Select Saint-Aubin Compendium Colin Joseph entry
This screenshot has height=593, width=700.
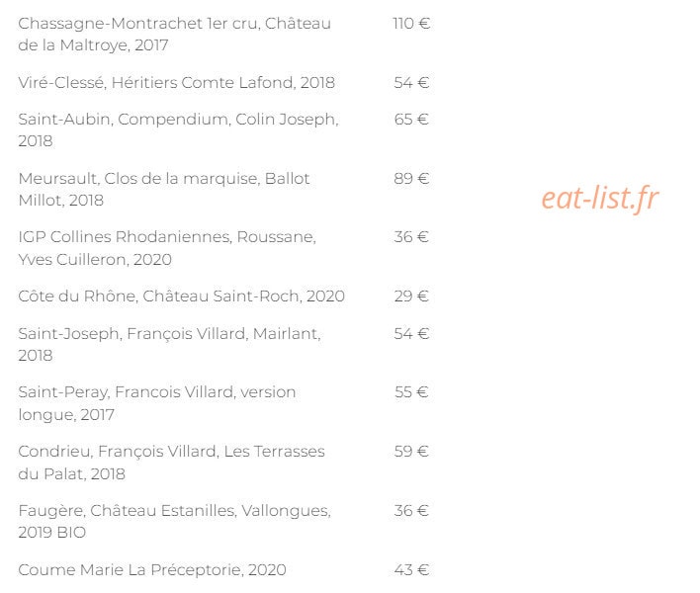tap(179, 129)
